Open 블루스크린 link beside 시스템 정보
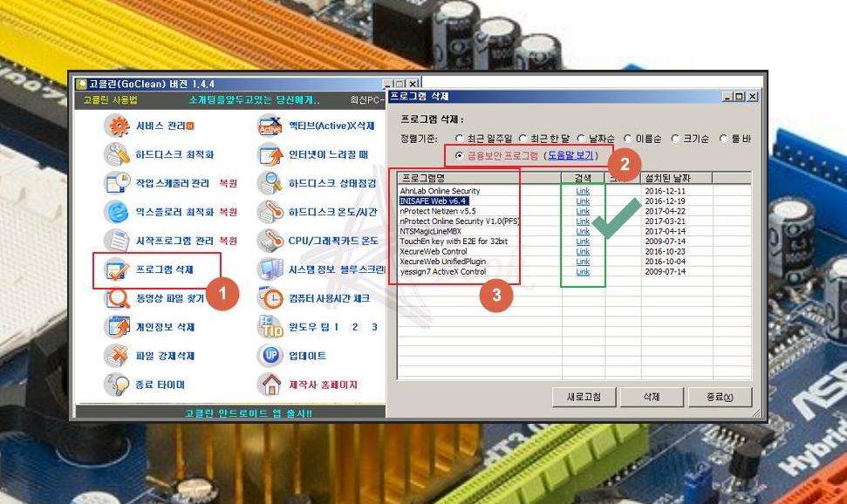 coord(363,269)
